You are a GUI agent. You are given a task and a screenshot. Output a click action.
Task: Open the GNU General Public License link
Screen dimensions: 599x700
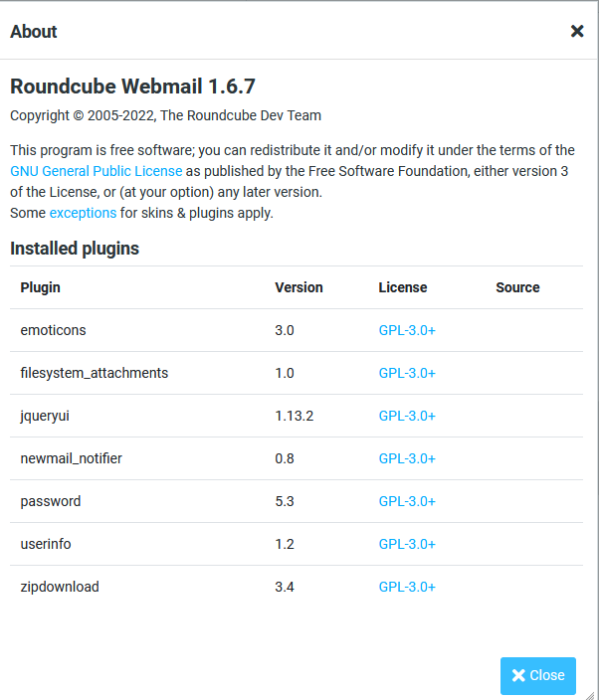pos(97,171)
